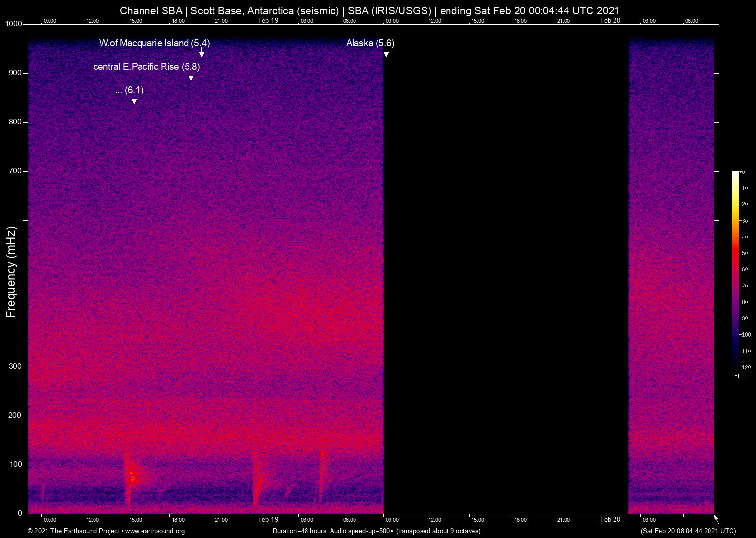
Task: Click the Frequency (mHz) axis title
Action: [11, 272]
